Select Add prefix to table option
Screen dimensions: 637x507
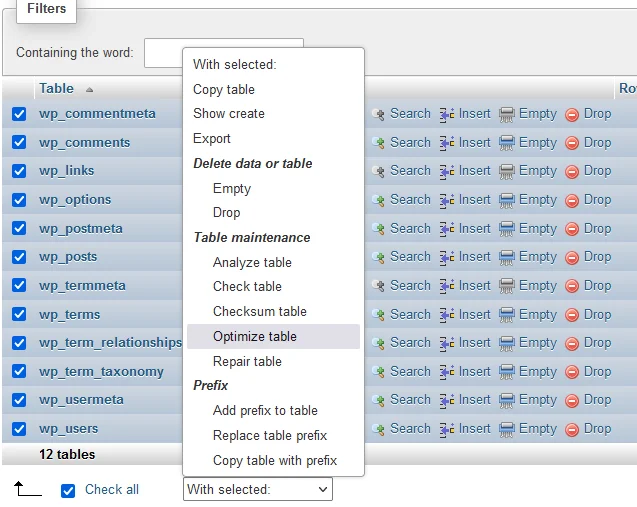(273, 411)
